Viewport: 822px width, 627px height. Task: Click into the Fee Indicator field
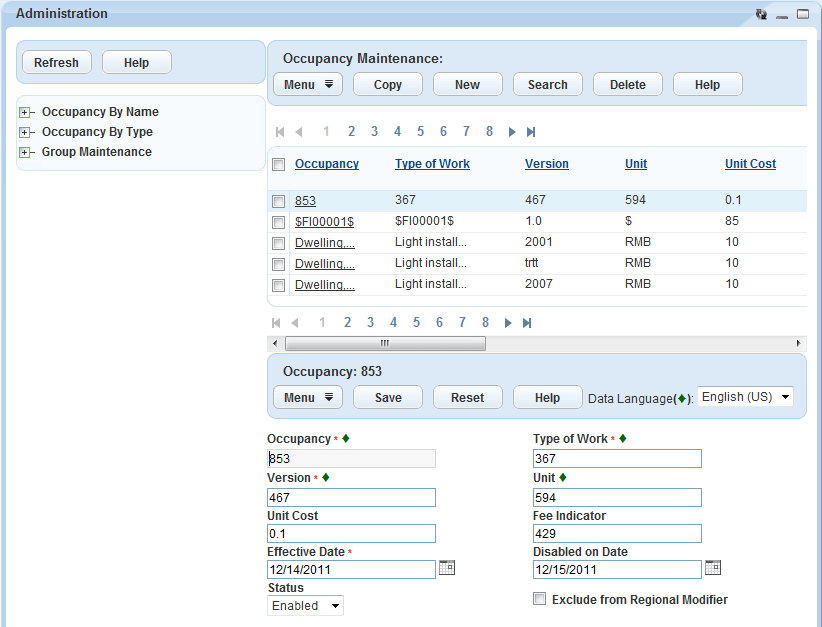click(x=617, y=534)
